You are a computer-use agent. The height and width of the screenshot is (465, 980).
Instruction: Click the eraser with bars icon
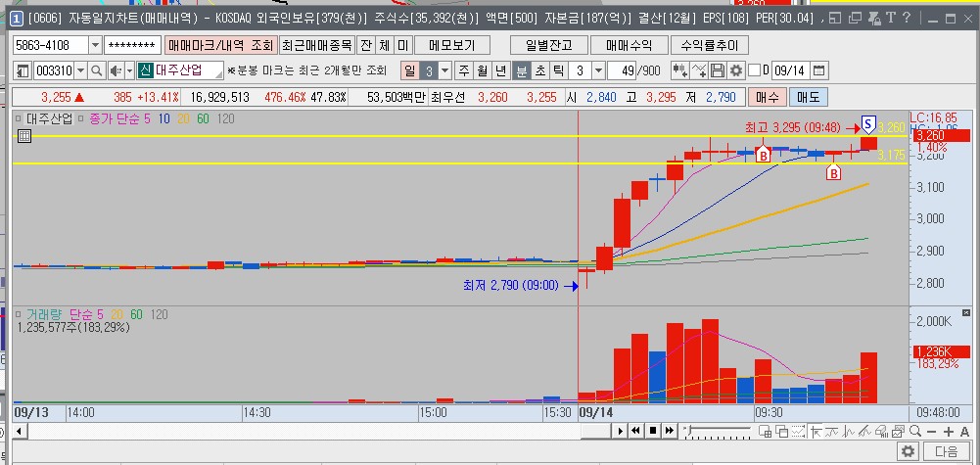pyautogui.click(x=882, y=431)
